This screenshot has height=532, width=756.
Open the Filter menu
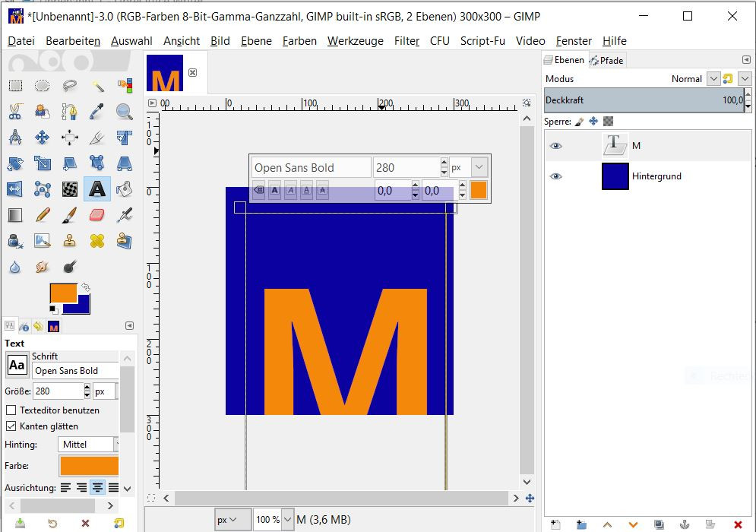(x=406, y=41)
